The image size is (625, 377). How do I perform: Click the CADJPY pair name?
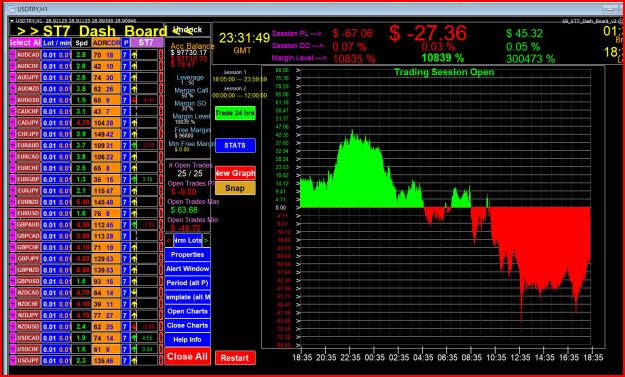tap(28, 123)
